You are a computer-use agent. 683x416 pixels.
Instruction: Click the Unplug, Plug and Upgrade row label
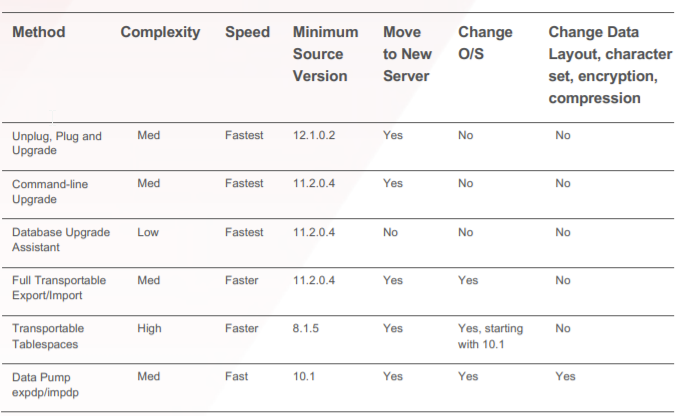(x=57, y=143)
